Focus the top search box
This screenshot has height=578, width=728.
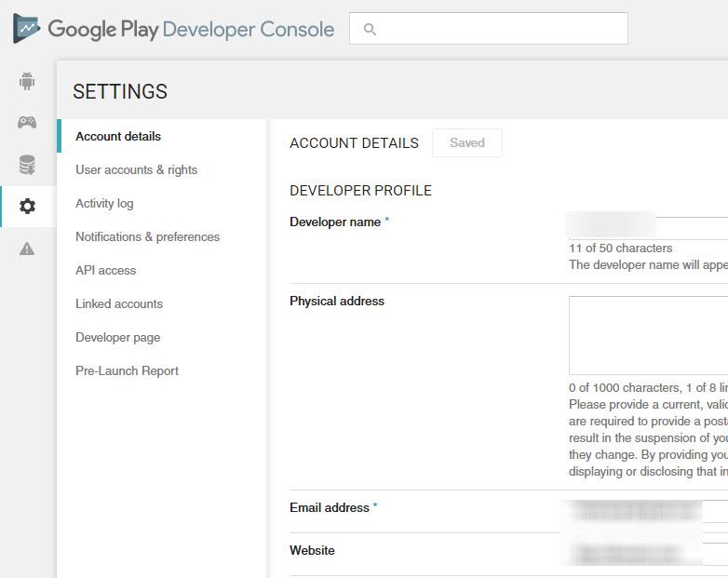[x=489, y=29]
